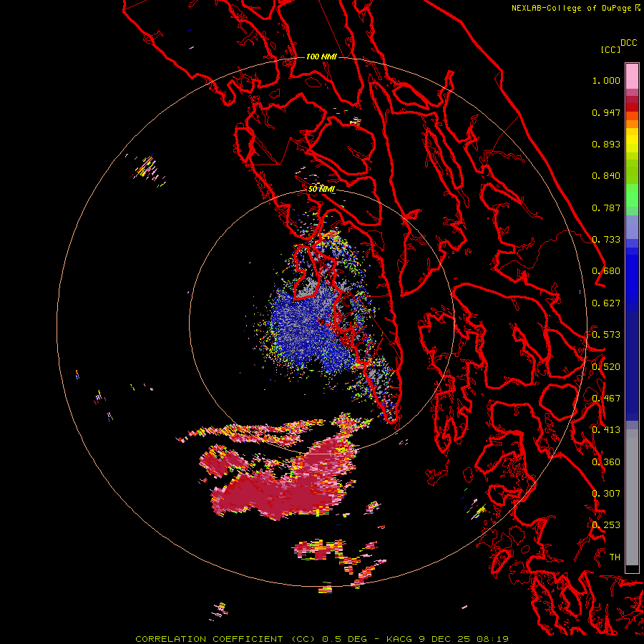Screen dimensions: 644x644
Task: Pick the light pink swatch atop the color bar
Action: pos(632,76)
